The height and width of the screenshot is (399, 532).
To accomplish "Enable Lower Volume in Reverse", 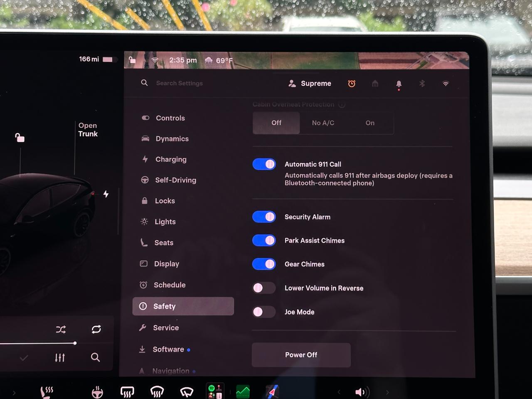I will tap(264, 288).
